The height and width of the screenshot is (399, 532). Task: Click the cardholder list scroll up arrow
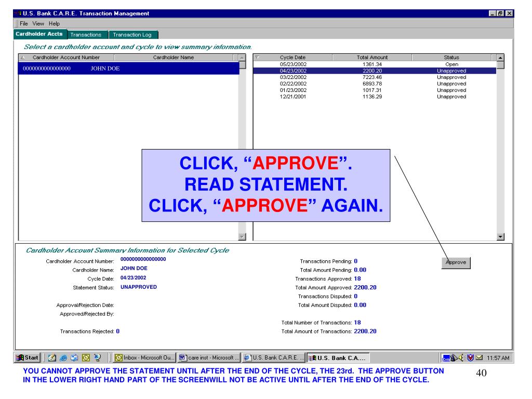pos(242,58)
